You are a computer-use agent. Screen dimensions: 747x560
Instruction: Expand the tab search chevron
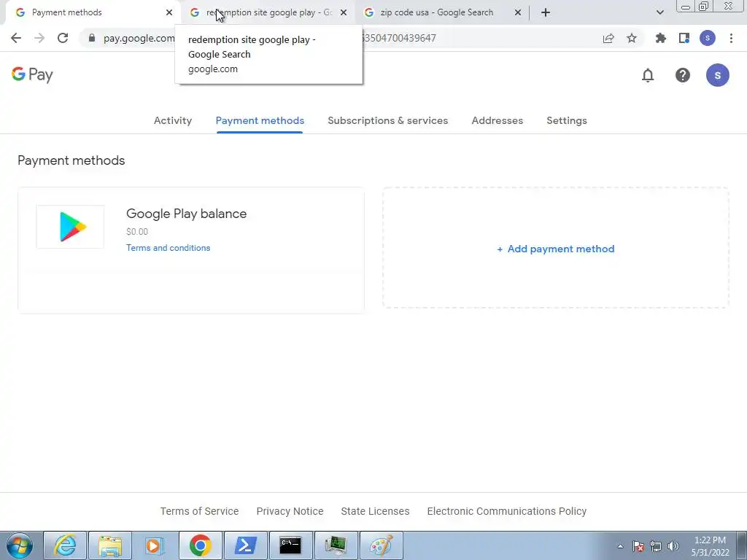tap(659, 12)
